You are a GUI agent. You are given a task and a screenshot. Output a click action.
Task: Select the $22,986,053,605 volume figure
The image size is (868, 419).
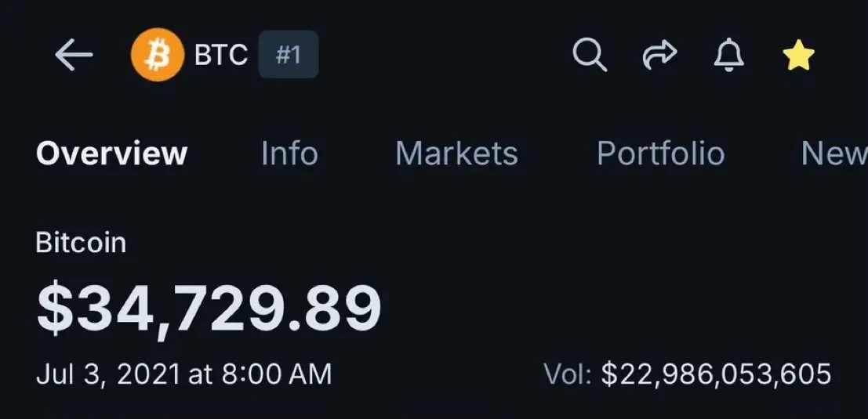(717, 374)
